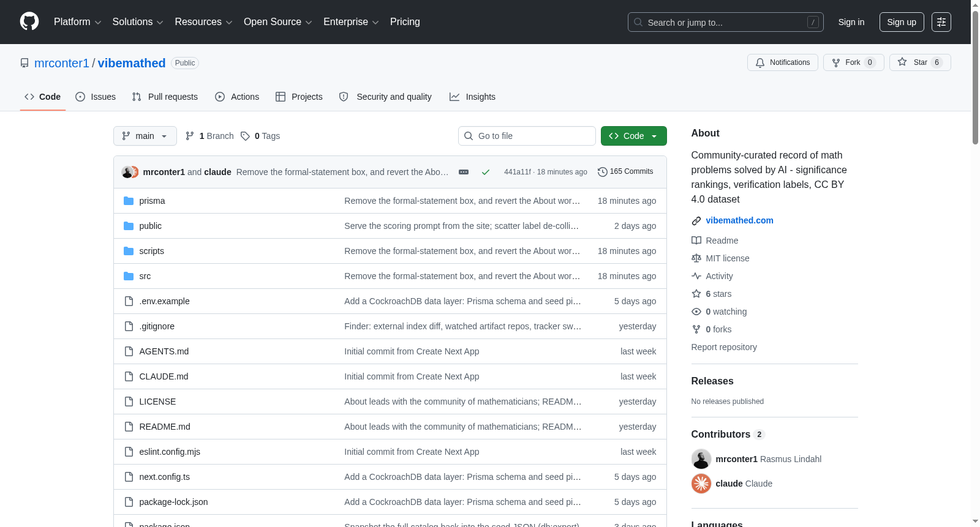Click the branch icon beside 1 Branch

pos(190,136)
